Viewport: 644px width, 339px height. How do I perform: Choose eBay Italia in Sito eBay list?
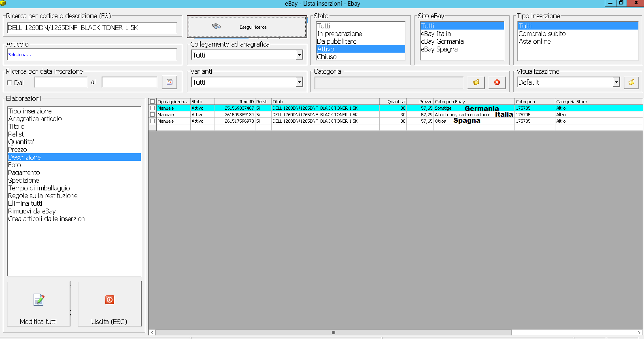click(462, 34)
